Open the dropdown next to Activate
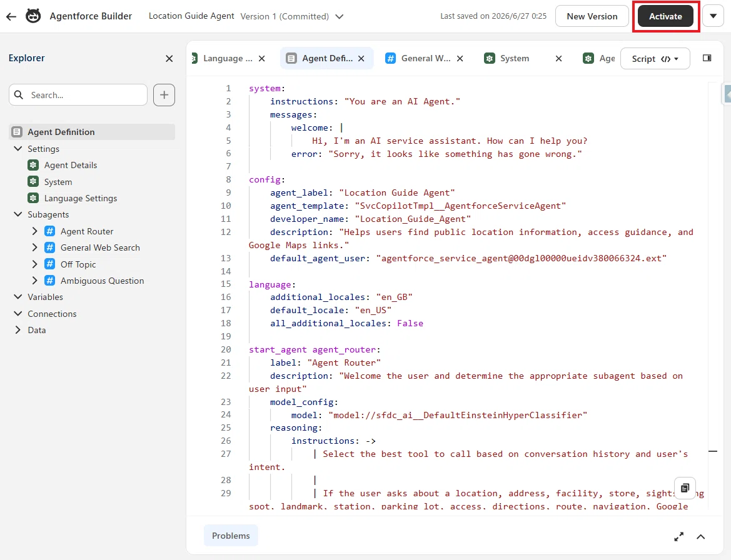This screenshot has height=560, width=731. (713, 16)
